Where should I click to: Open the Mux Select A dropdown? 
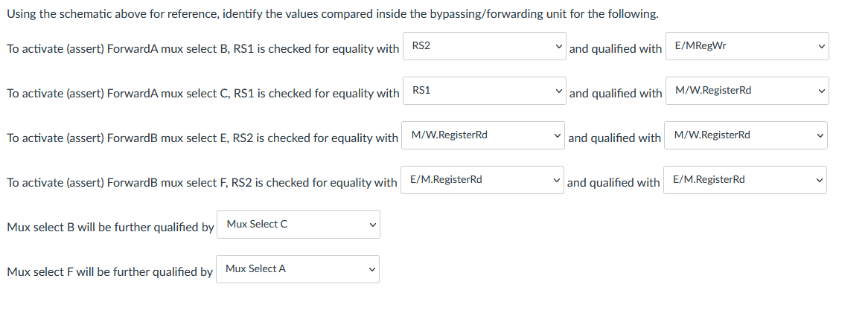pos(298,269)
